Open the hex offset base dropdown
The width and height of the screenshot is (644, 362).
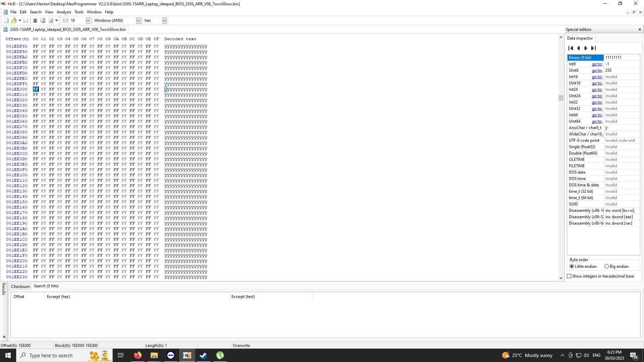164,20
